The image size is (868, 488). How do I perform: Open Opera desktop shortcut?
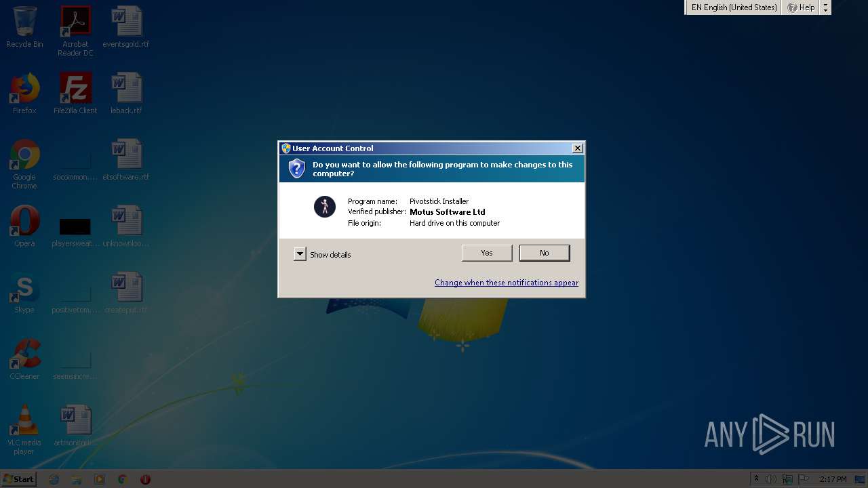pos(24,226)
